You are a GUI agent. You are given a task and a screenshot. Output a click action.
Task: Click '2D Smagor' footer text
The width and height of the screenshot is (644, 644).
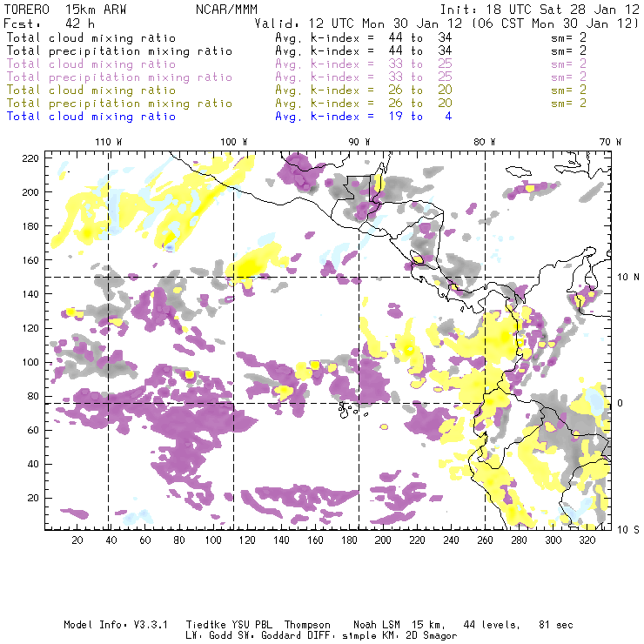(x=432, y=636)
